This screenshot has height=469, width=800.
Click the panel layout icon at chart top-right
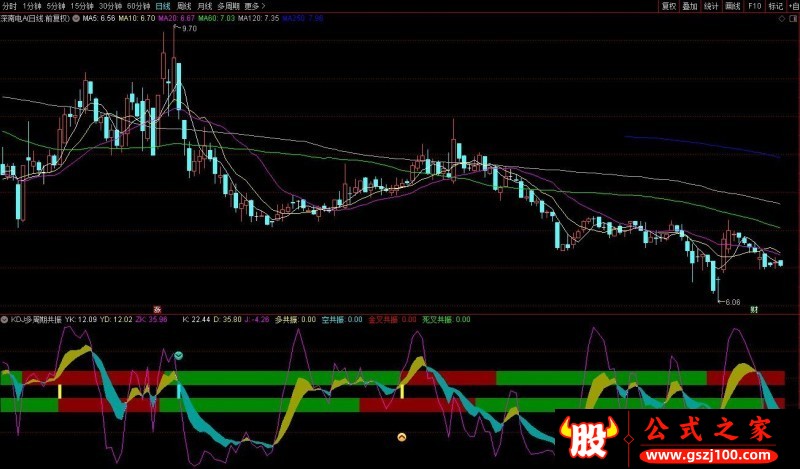[794, 19]
